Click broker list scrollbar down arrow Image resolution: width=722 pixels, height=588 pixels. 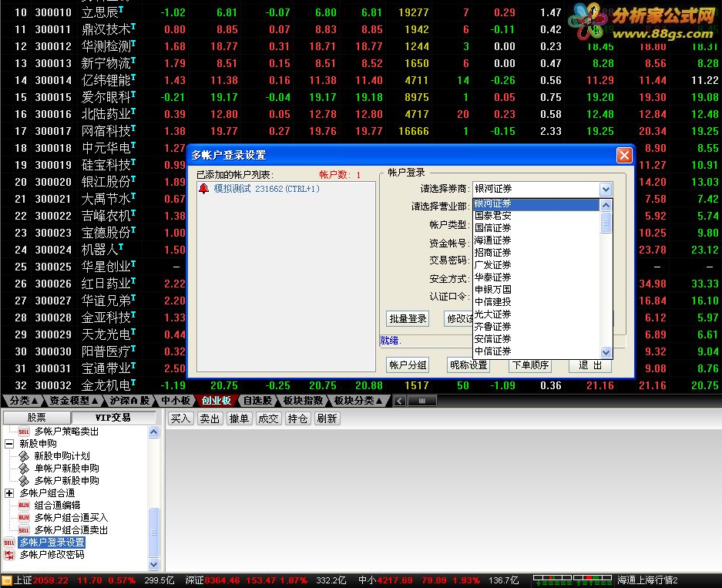606,352
